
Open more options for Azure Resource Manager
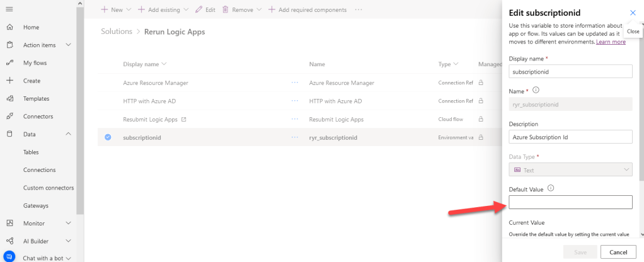[294, 83]
